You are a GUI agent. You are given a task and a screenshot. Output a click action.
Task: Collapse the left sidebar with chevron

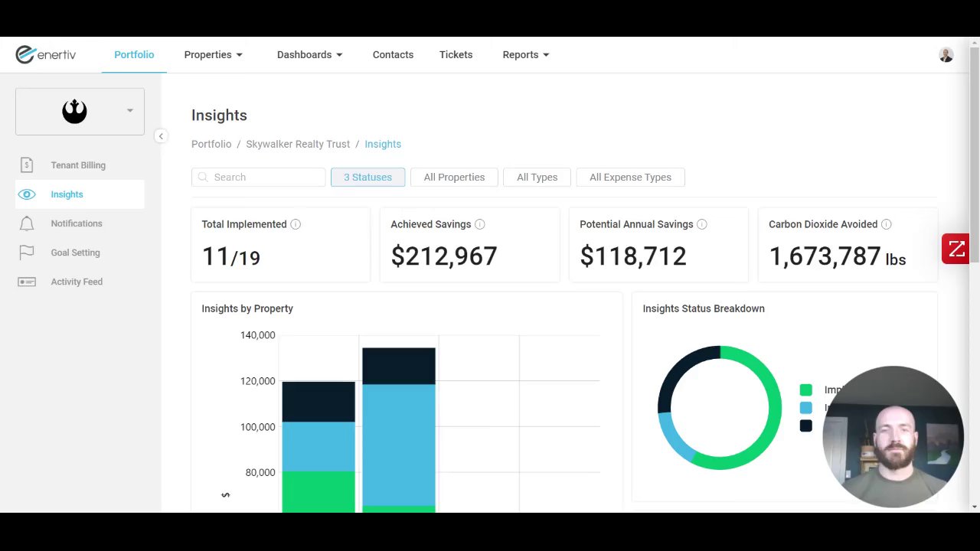coord(161,136)
